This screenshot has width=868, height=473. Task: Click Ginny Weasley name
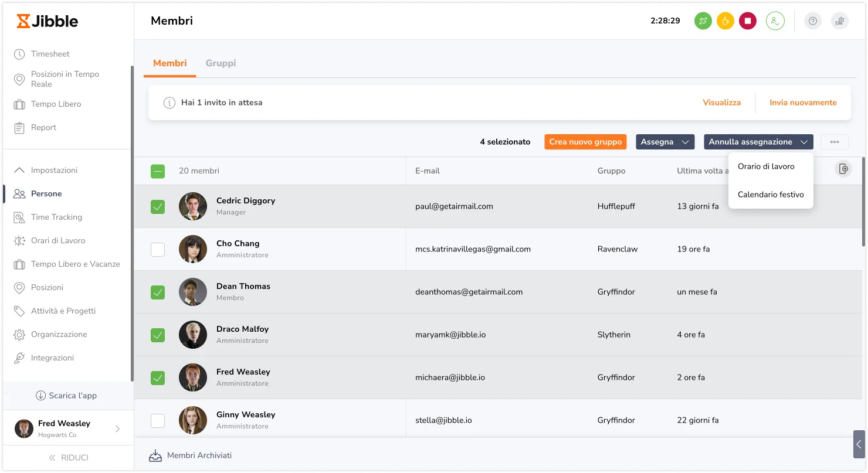point(246,415)
